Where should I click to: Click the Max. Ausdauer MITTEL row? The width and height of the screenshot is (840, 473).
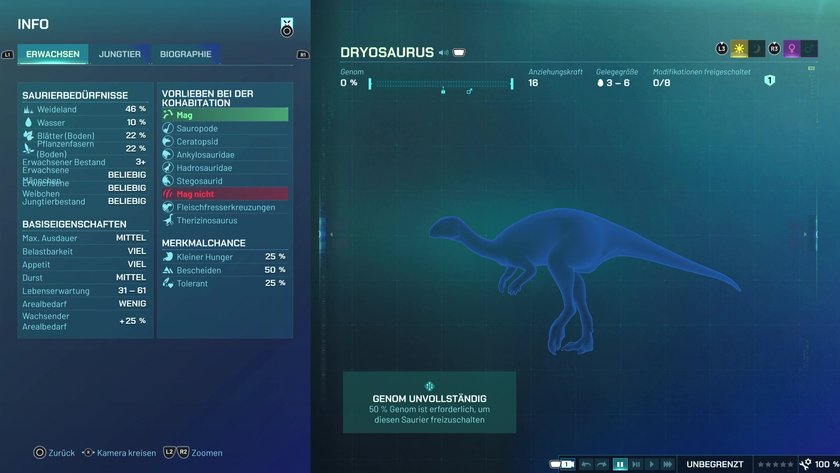point(84,238)
